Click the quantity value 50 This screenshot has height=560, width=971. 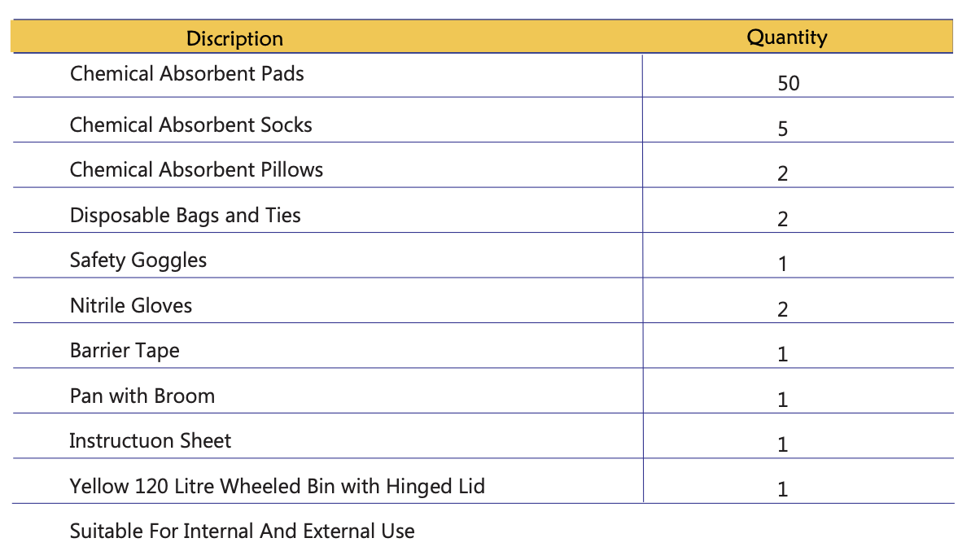pos(788,83)
